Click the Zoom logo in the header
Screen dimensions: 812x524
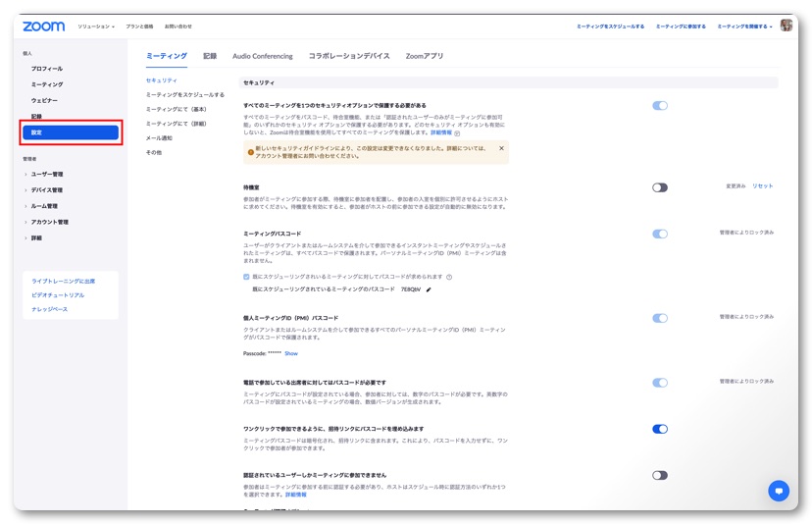click(43, 26)
